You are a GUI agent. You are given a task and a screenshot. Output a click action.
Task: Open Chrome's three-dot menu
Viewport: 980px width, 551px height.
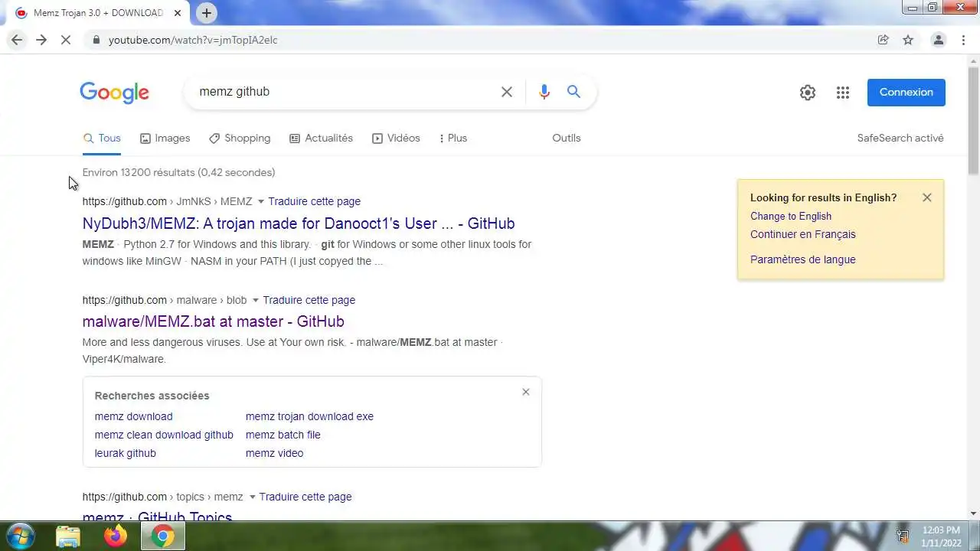point(963,40)
